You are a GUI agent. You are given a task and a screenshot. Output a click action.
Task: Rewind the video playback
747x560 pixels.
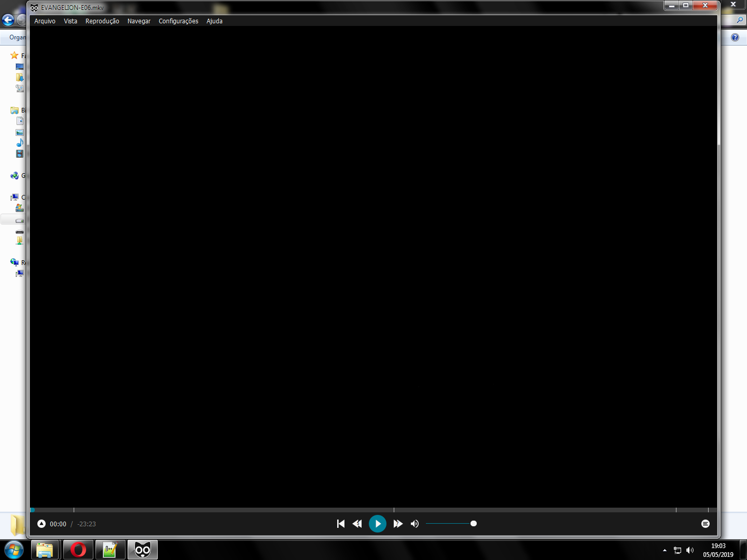357,524
